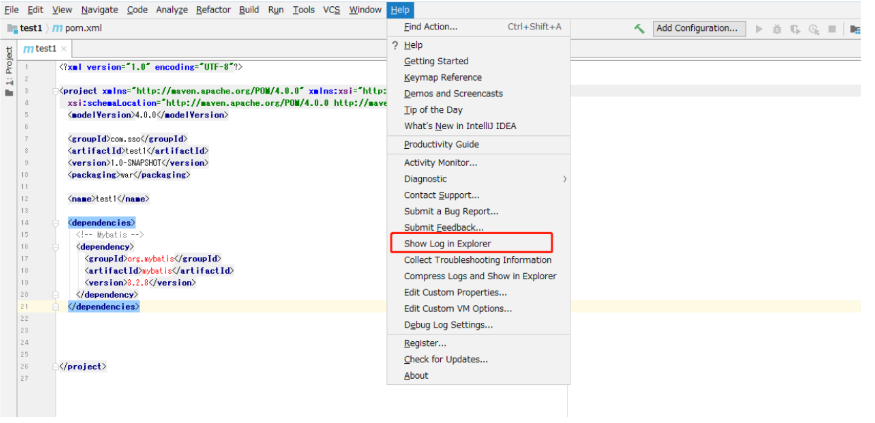Open the Navigate menu
Viewport: 875px width, 423px height.
tap(99, 9)
